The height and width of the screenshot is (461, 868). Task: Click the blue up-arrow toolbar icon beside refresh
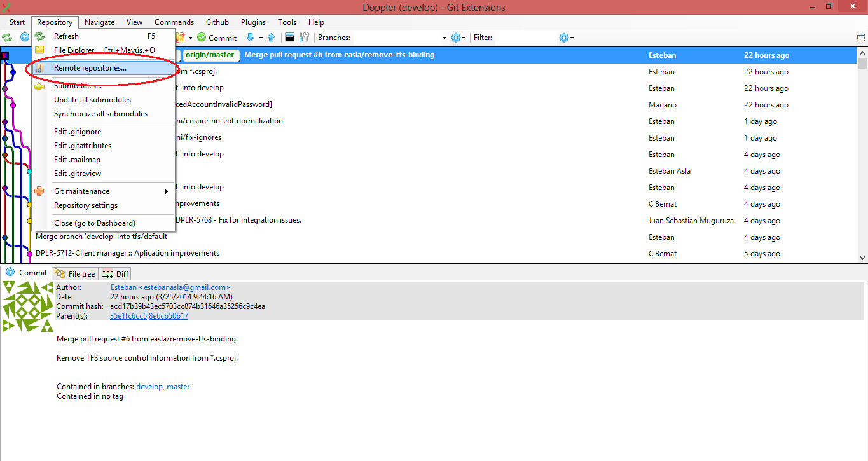(x=24, y=38)
